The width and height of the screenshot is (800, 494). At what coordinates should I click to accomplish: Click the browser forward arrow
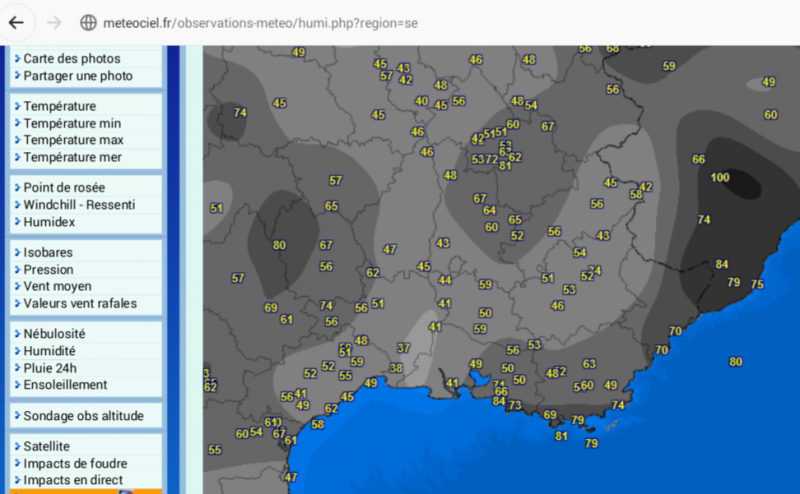(x=53, y=22)
